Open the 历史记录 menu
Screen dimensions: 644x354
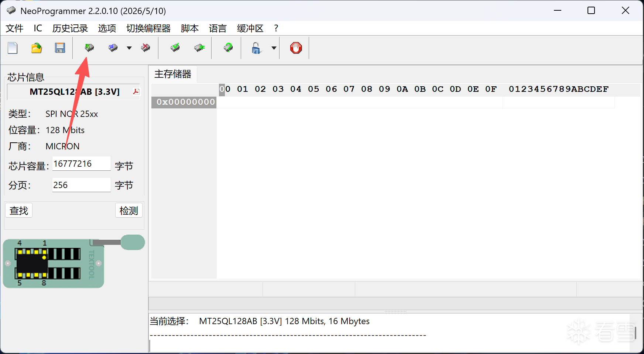70,28
